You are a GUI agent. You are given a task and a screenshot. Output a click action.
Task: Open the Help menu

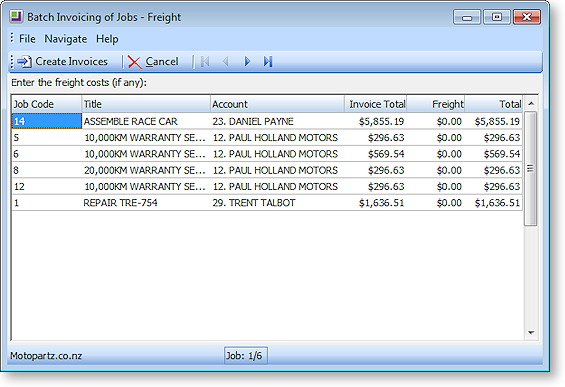pyautogui.click(x=107, y=39)
